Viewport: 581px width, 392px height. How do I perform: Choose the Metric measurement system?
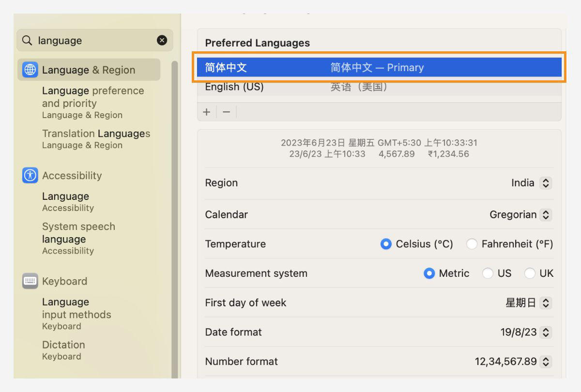tap(429, 273)
